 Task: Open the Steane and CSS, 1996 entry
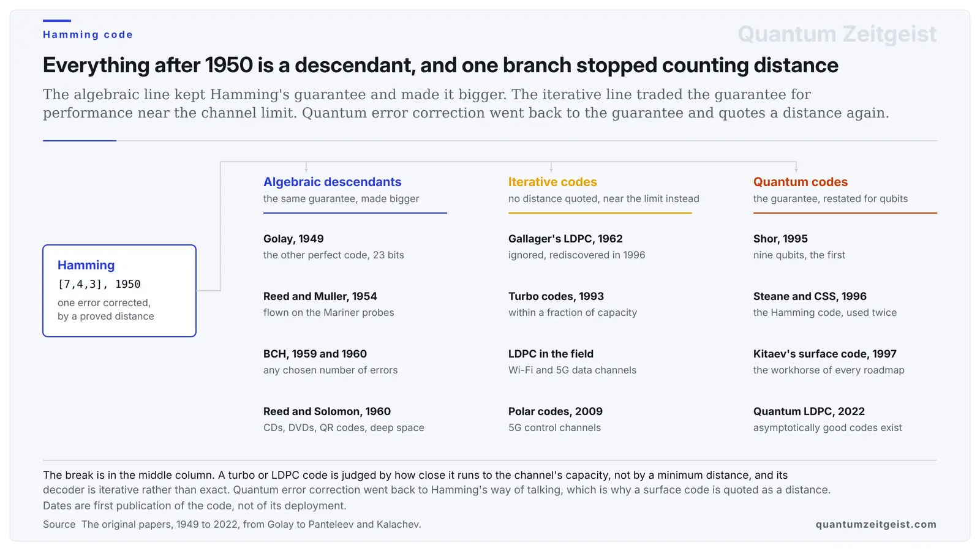[825, 304]
